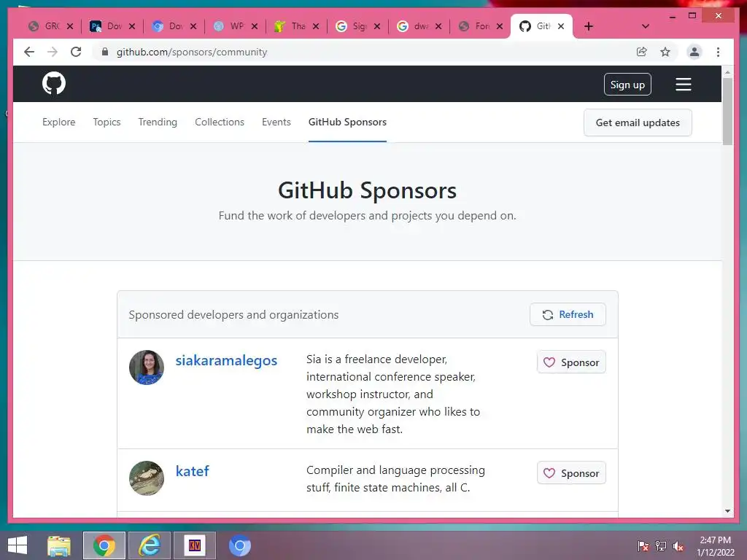Open Internet Explorer from the taskbar
This screenshot has width=747, height=560.
pyautogui.click(x=149, y=545)
